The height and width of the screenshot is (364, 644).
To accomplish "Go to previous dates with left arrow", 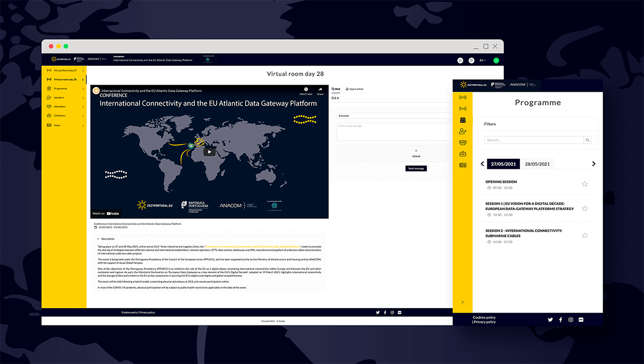I will (x=482, y=164).
